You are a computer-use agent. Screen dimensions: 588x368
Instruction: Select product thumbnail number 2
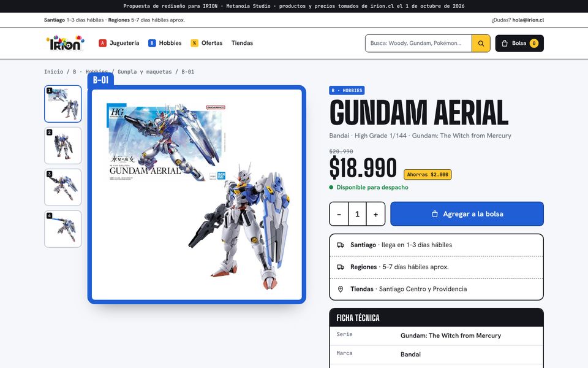[63, 146]
